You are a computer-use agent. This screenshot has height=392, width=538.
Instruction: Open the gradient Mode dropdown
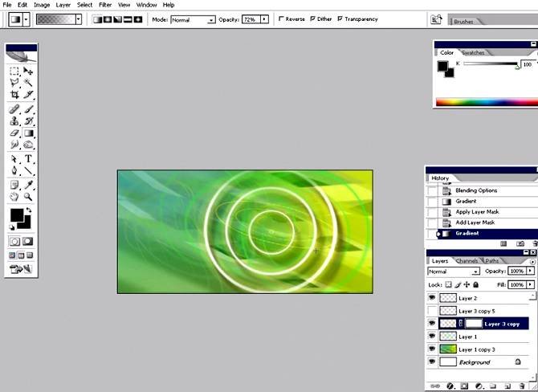[x=193, y=18]
